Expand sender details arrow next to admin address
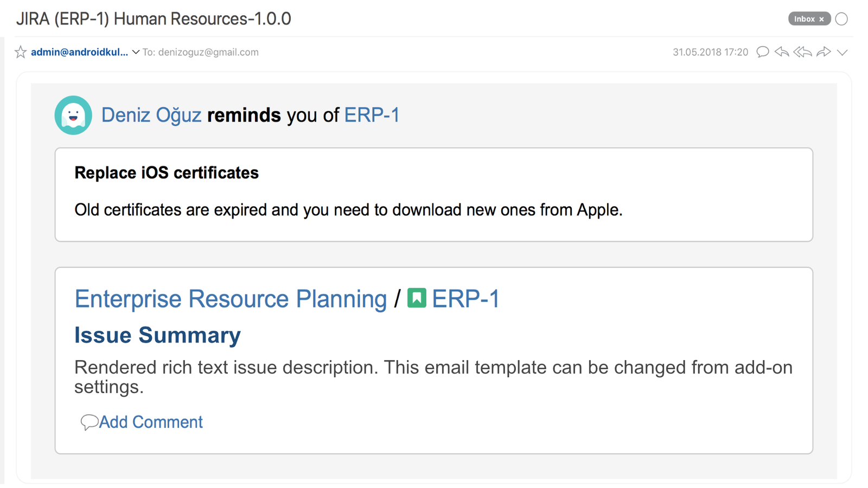The height and width of the screenshot is (488, 868). (x=136, y=53)
